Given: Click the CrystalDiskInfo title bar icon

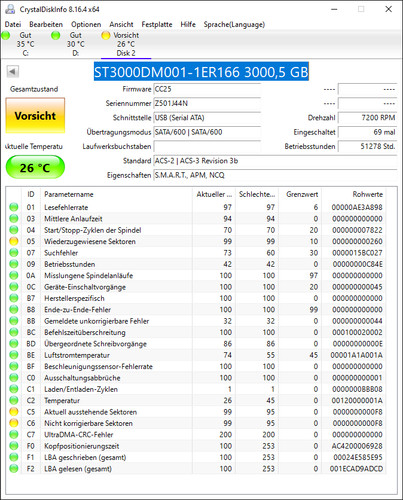Looking at the screenshot, I should (10, 9).
